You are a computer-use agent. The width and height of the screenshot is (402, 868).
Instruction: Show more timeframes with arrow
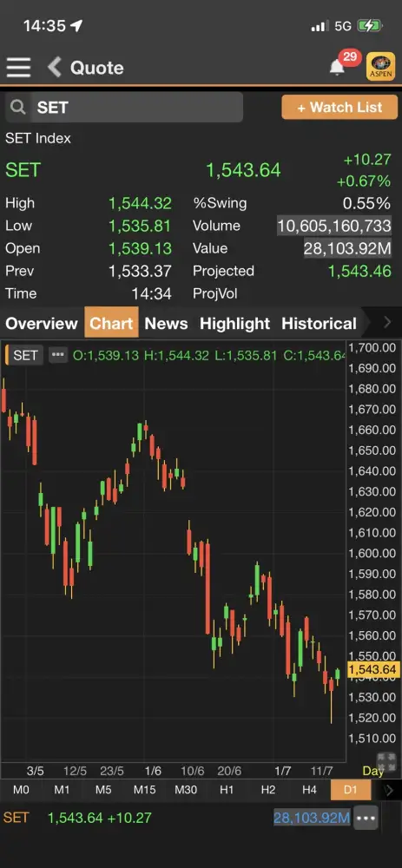coord(389,790)
